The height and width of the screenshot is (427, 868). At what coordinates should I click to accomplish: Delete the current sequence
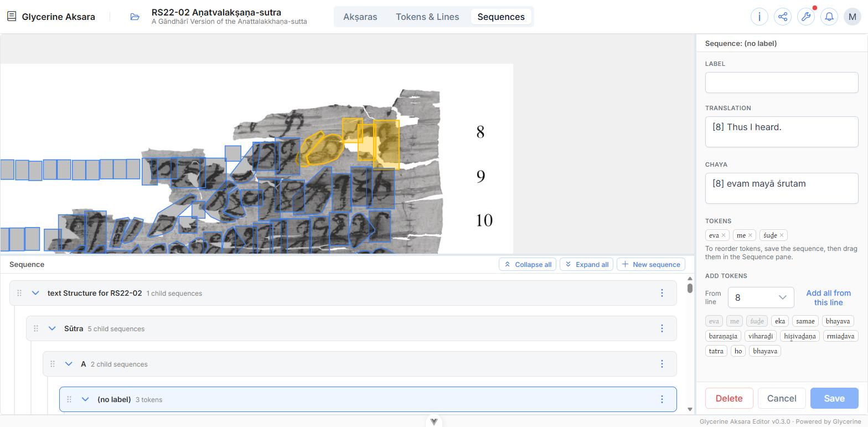pos(729,398)
